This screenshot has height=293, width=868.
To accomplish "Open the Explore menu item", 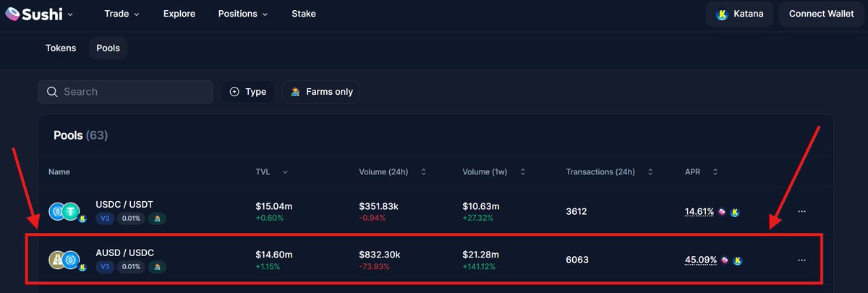I will click(179, 14).
